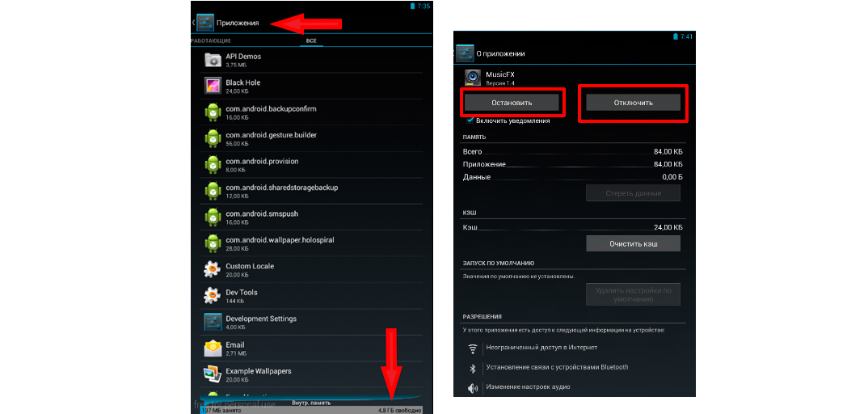
Task: Click the Очистить кэш button
Action: click(633, 243)
